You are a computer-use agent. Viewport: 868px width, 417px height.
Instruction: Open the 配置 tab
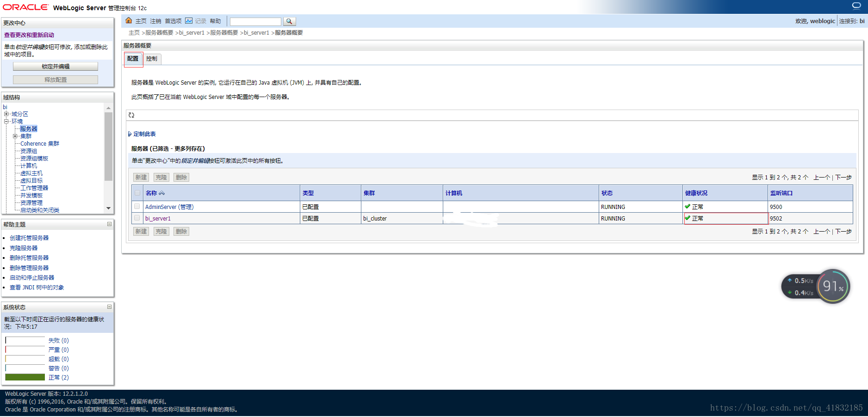pyautogui.click(x=133, y=59)
